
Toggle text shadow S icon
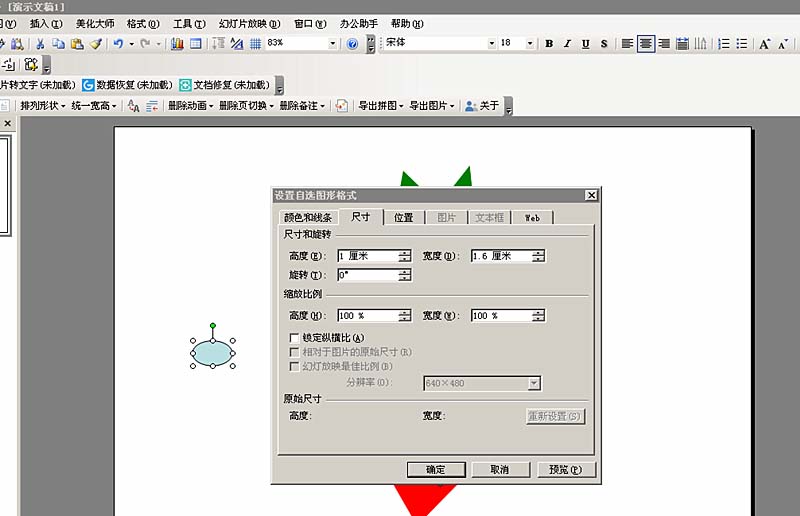[x=604, y=44]
